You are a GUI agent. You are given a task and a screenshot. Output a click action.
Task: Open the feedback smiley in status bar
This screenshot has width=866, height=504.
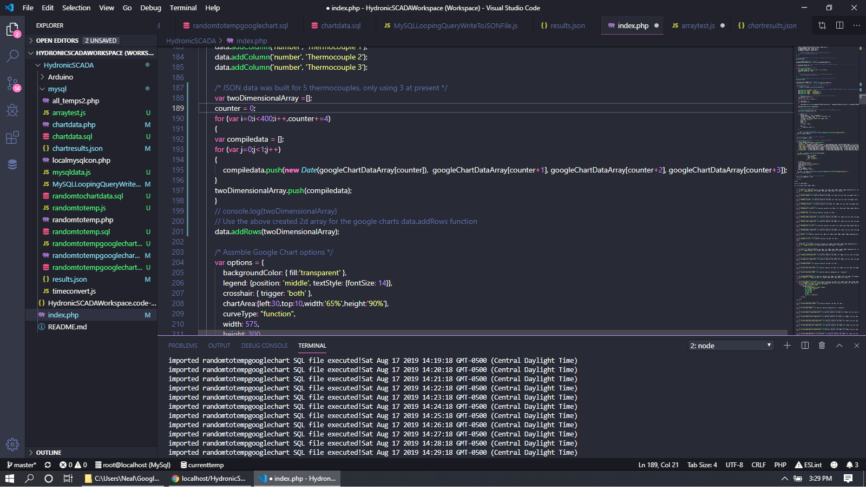point(834,465)
